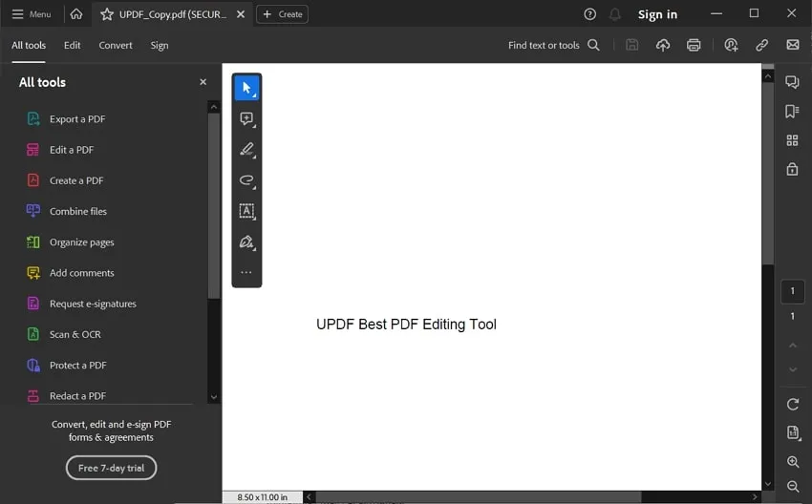Viewport: 812px width, 504px height.
Task: Open the Sign tab
Action: click(159, 46)
